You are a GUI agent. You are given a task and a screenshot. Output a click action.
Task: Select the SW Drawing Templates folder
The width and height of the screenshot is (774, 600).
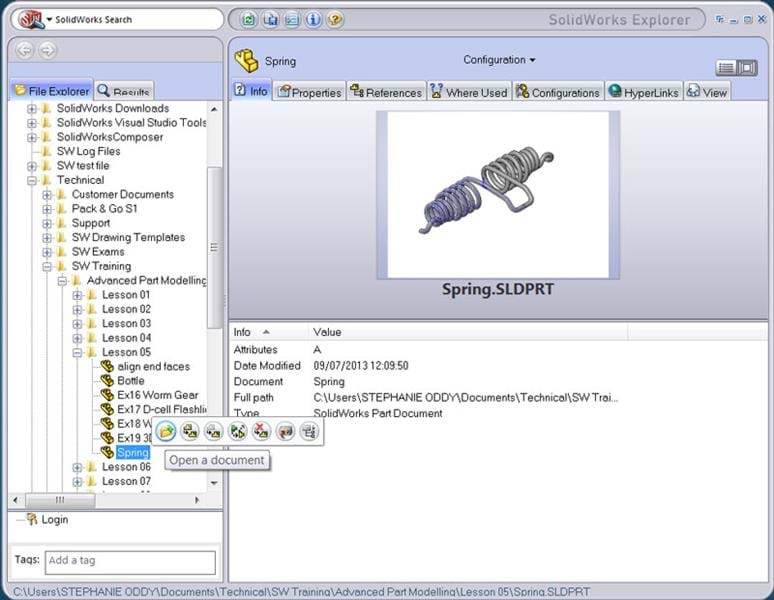128,237
